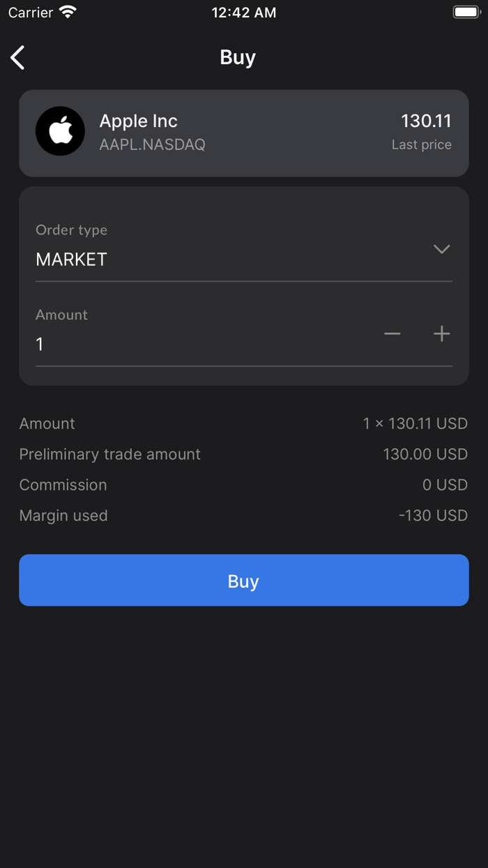Viewport: 488px width, 868px height.
Task: Tap the Last price value 130.11
Action: pos(426,121)
